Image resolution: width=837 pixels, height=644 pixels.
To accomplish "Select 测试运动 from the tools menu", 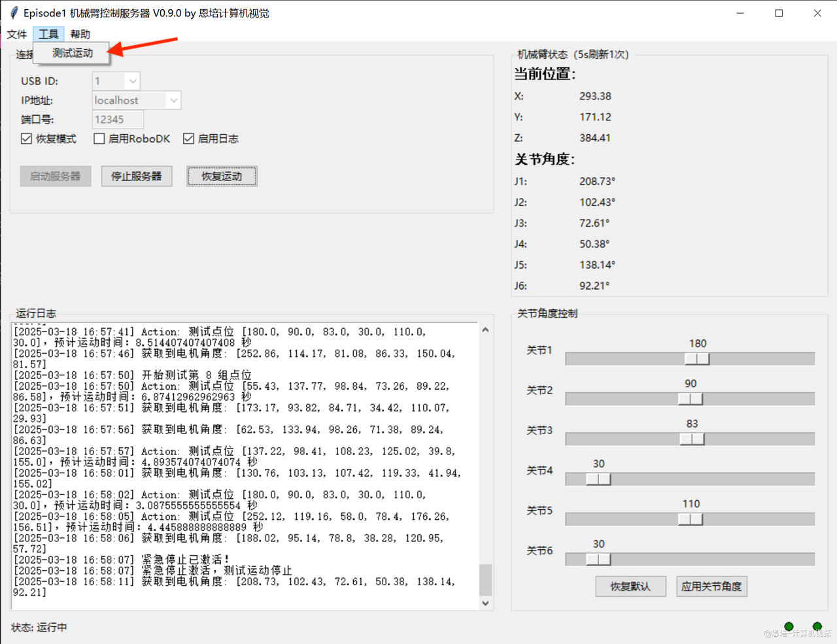I will pyautogui.click(x=73, y=53).
